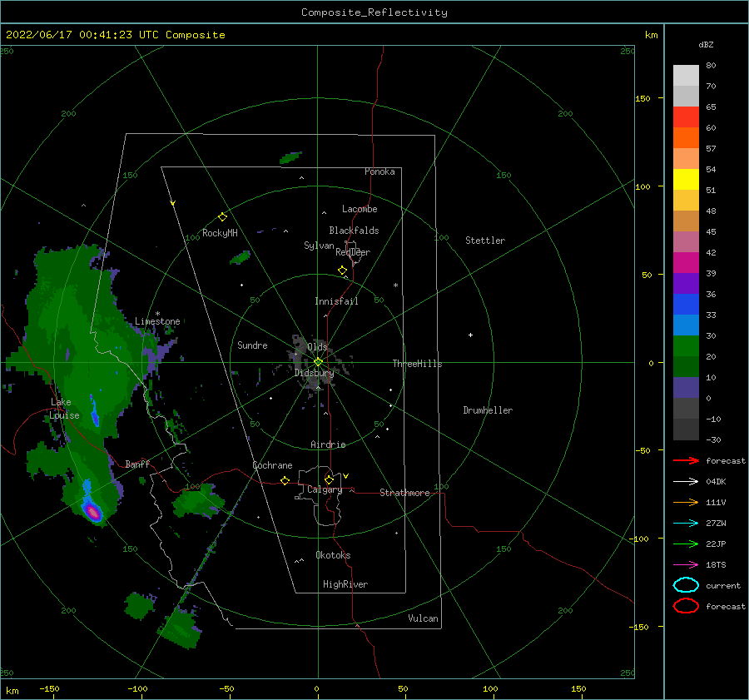Click the red forecast arrow in legend
The height and width of the screenshot is (700, 749).
pyautogui.click(x=686, y=460)
